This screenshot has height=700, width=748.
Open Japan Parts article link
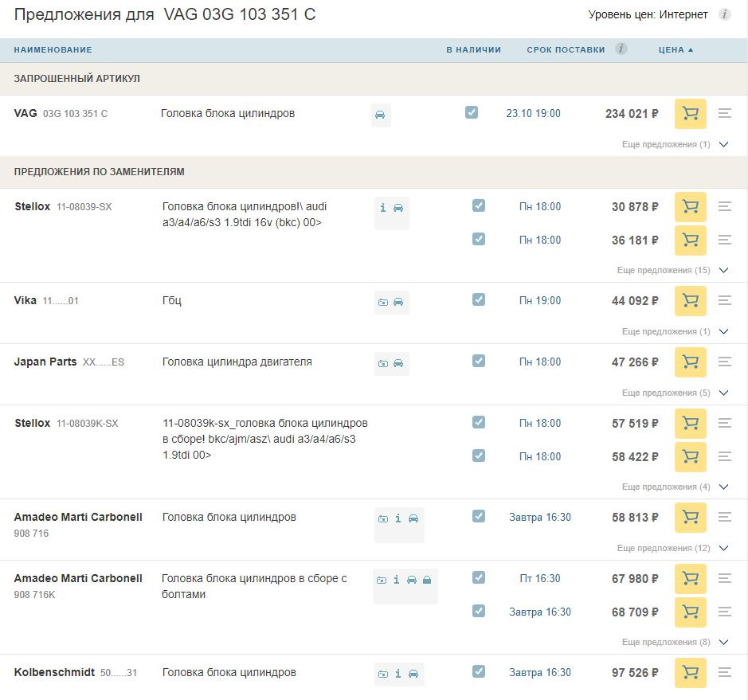69,362
